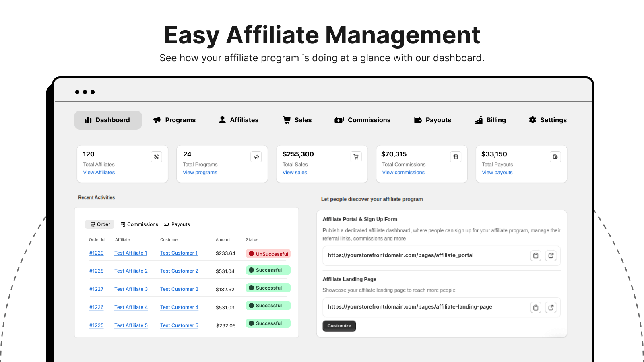The width and height of the screenshot is (644, 362).
Task: Click the payout file icon on Total Payouts card
Action: [x=555, y=157]
